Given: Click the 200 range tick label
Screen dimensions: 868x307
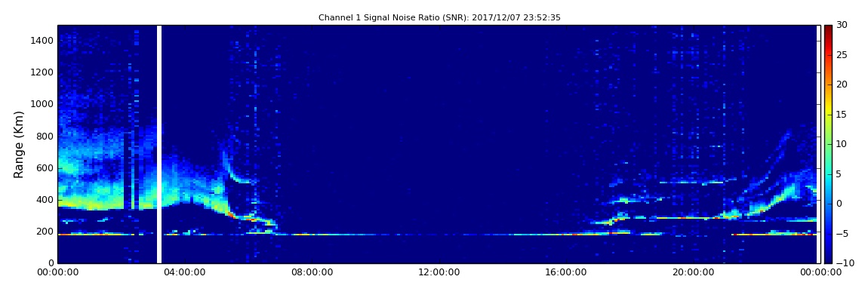Looking at the screenshot, I should 45,232.
